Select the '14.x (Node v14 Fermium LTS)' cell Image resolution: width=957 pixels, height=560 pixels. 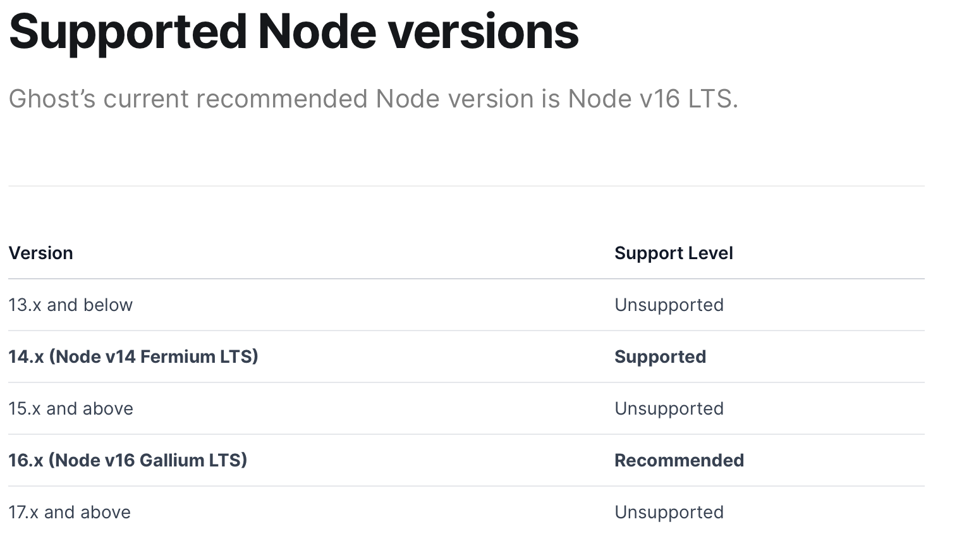click(133, 356)
